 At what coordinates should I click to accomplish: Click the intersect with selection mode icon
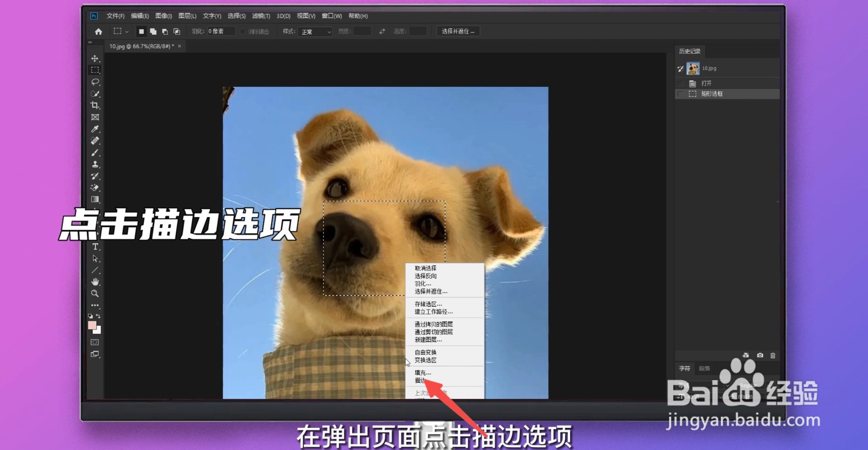click(x=177, y=31)
